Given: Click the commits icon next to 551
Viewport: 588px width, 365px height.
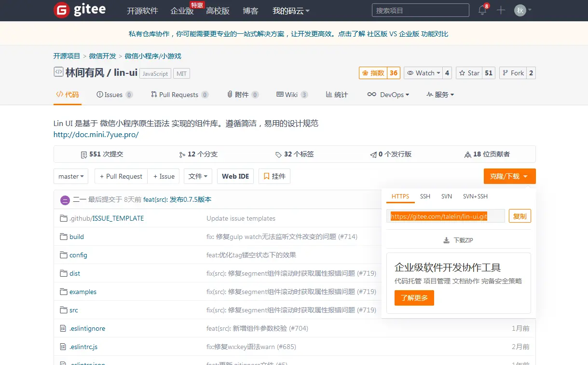Looking at the screenshot, I should (x=84, y=154).
